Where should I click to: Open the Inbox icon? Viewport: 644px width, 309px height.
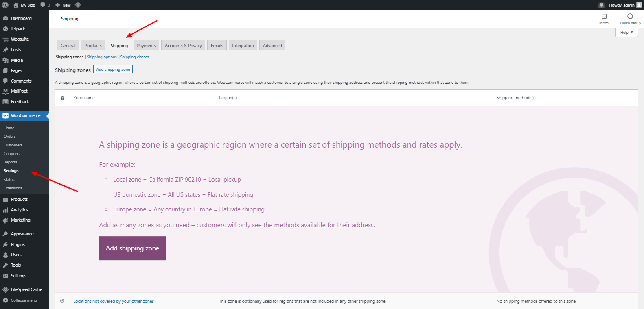[604, 16]
